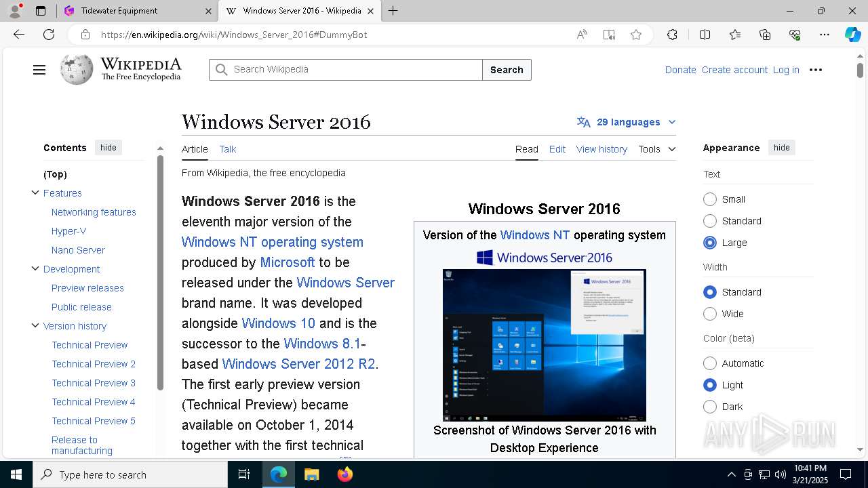Open the Favorites list icon
This screenshot has height=488, width=868.
tap(735, 35)
